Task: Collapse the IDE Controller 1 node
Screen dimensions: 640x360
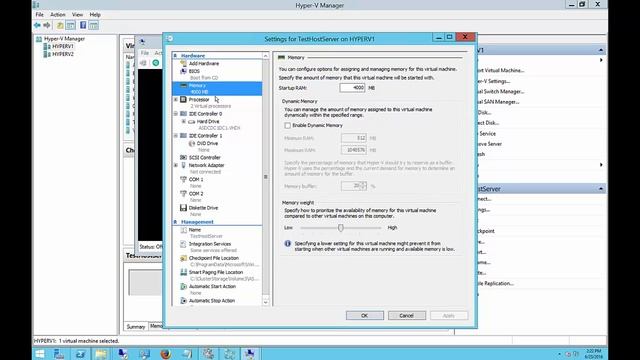Action: click(176, 136)
